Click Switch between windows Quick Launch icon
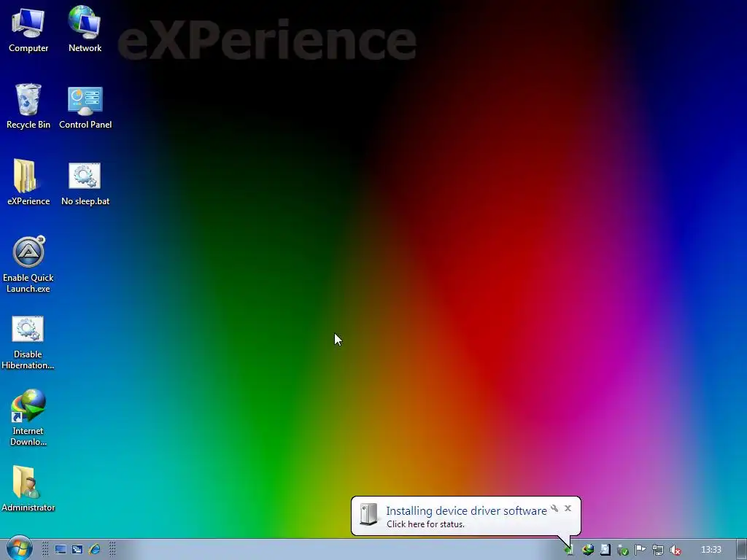This screenshot has height=560, width=747. 77,550
